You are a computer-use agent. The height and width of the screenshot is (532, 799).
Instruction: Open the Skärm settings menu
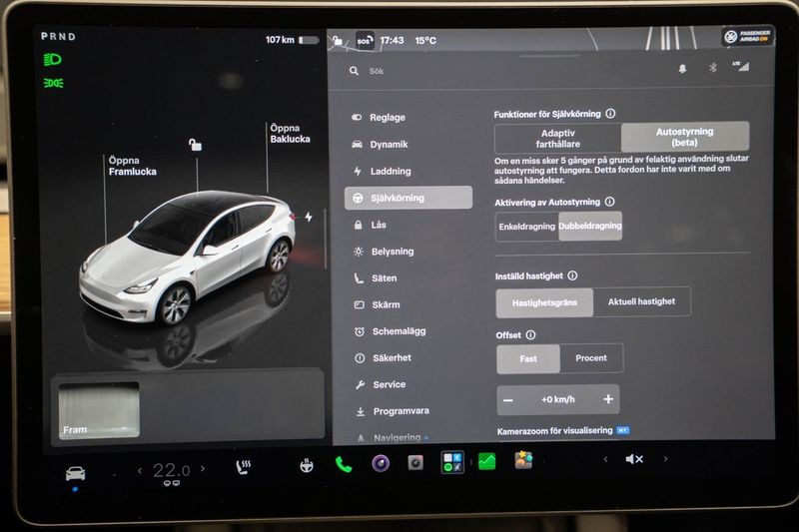pos(378,304)
